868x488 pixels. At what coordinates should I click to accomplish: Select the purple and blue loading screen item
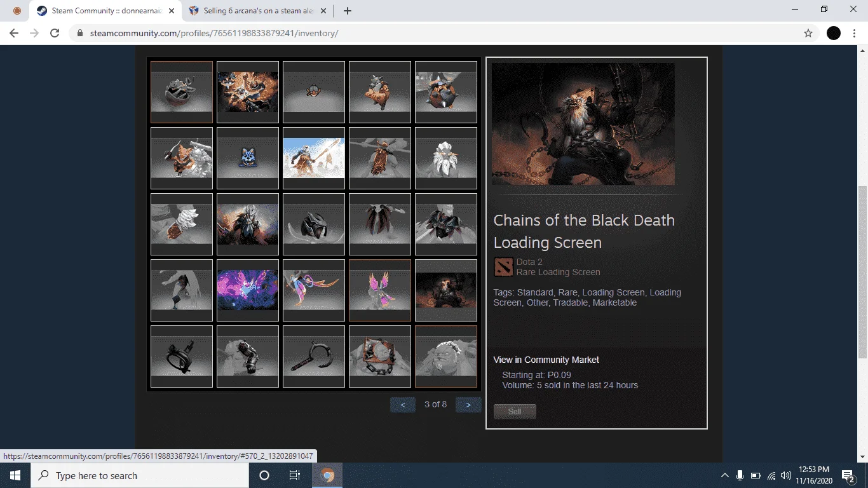248,290
